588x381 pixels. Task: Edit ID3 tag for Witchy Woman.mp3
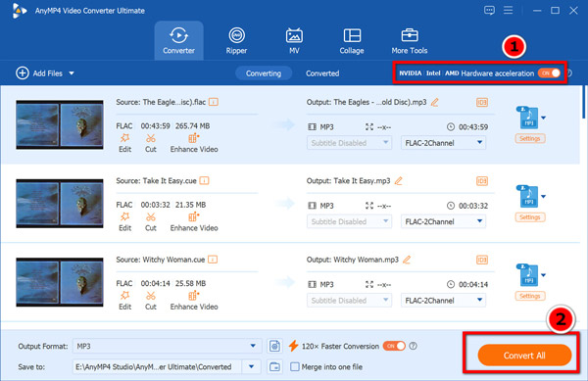pyautogui.click(x=482, y=260)
